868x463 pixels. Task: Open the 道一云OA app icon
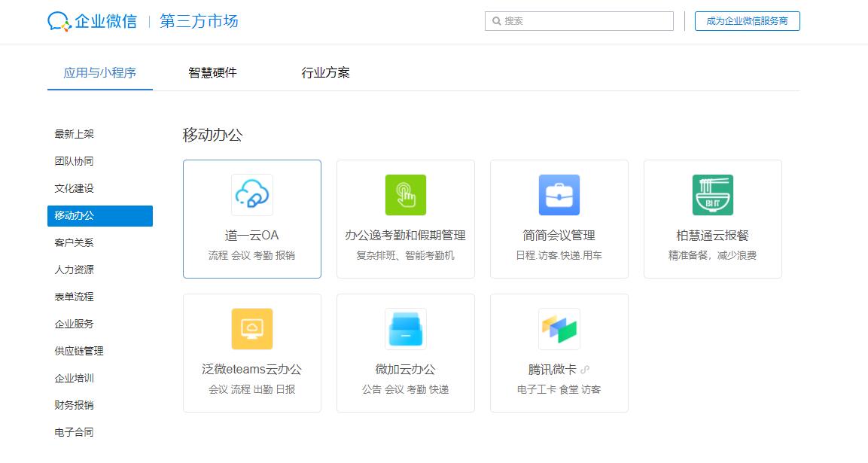click(252, 194)
